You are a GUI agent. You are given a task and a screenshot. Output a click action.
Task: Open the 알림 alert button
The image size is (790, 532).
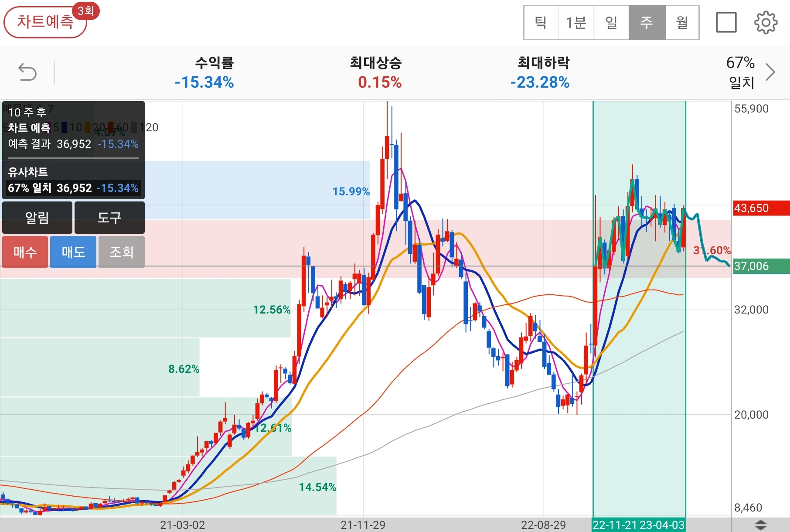click(37, 217)
